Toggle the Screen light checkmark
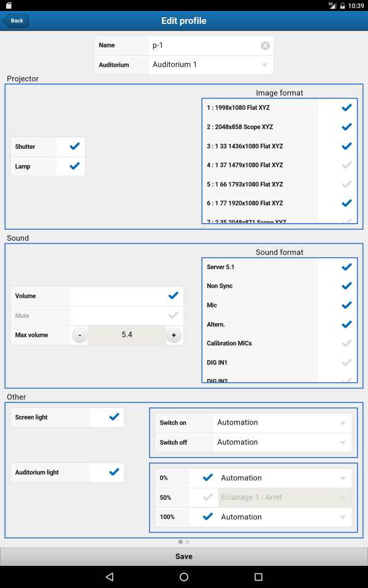Viewport: 368px width, 588px height. click(x=114, y=417)
